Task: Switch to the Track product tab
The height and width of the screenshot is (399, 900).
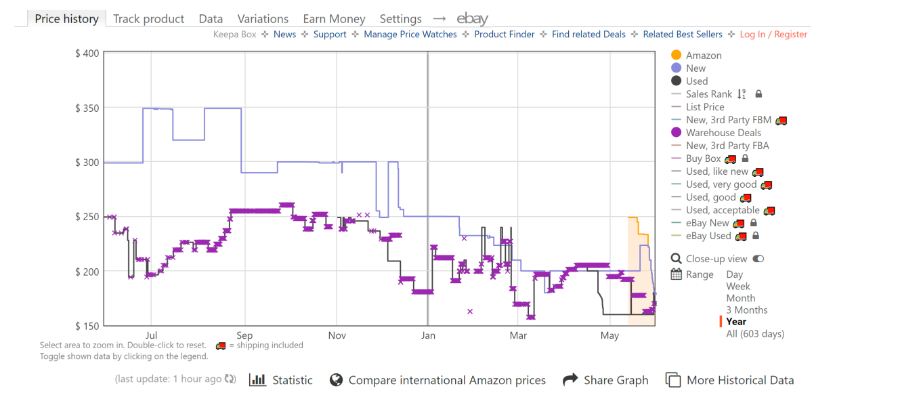Action: [149, 19]
